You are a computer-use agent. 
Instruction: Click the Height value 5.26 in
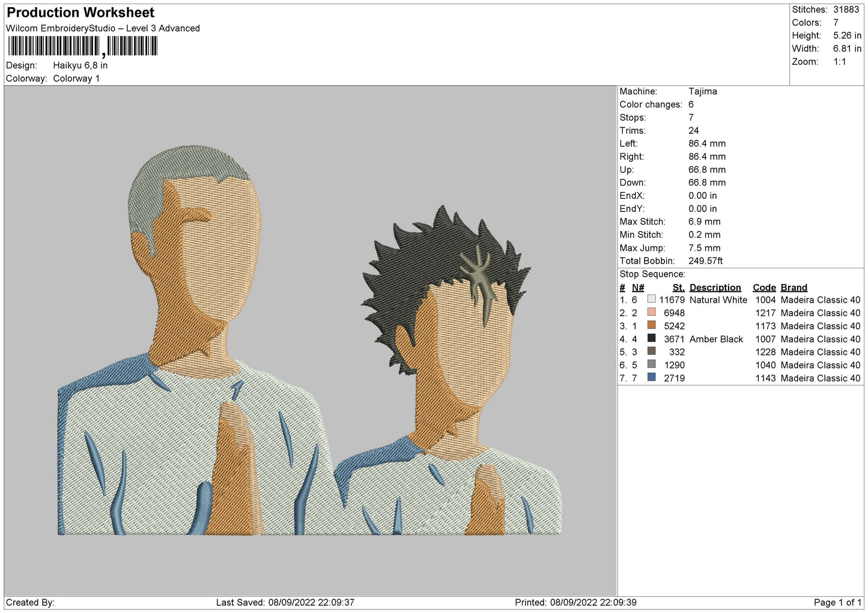pos(847,35)
